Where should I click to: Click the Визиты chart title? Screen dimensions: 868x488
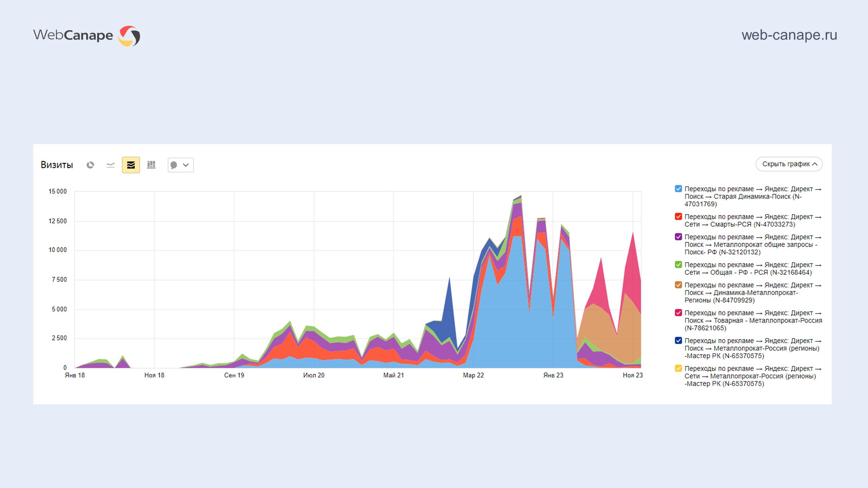57,165
